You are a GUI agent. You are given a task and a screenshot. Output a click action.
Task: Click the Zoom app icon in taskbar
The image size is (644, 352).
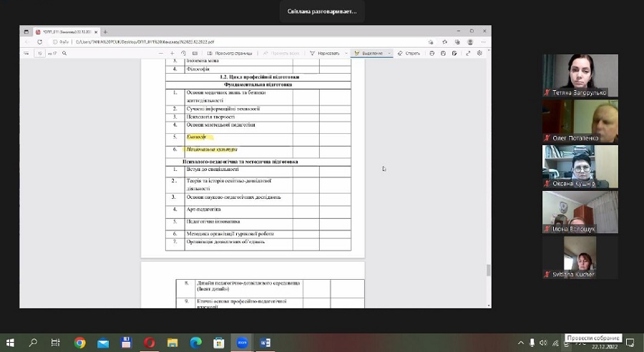[242, 343]
